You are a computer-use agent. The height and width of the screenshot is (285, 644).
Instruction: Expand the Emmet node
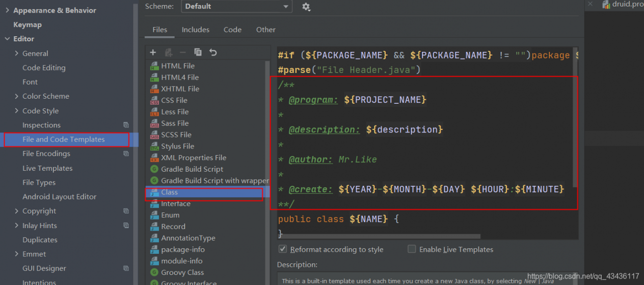(x=17, y=254)
